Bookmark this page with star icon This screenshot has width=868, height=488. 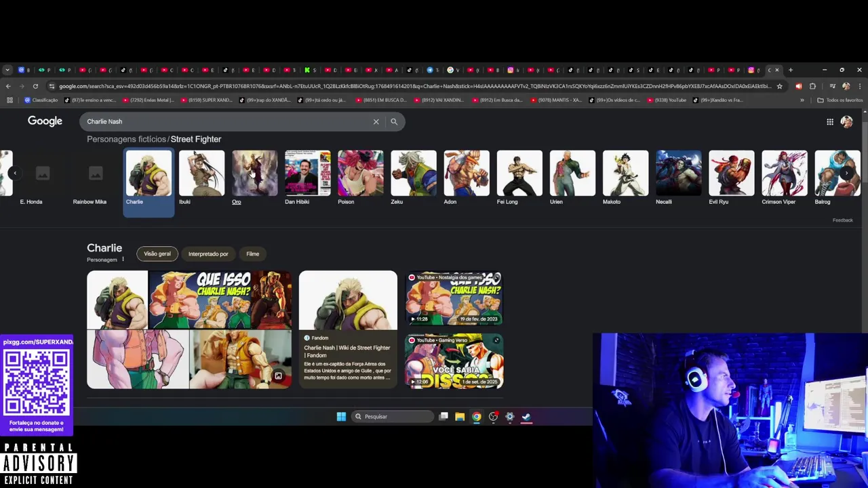pyautogui.click(x=779, y=86)
